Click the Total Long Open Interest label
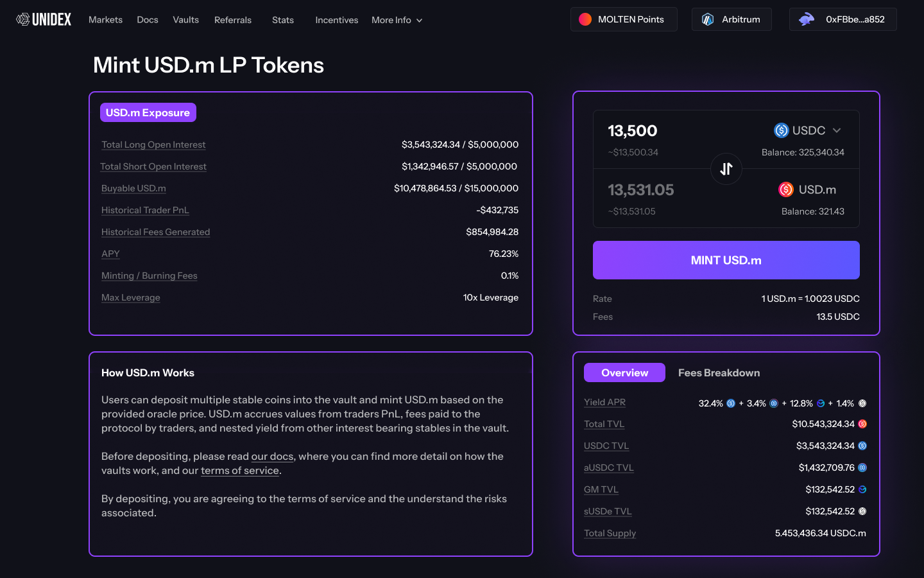The image size is (924, 578). coord(153,144)
